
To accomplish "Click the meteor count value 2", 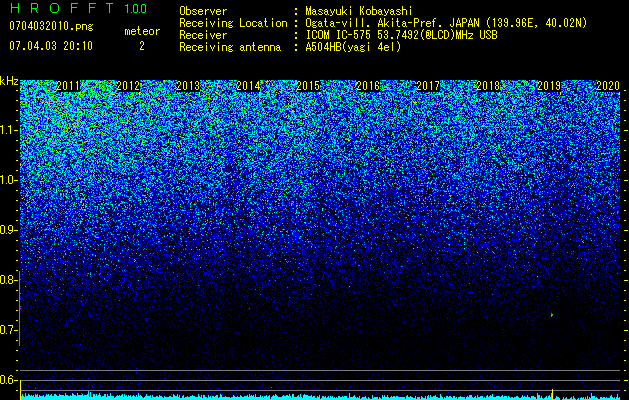I will [x=142, y=46].
